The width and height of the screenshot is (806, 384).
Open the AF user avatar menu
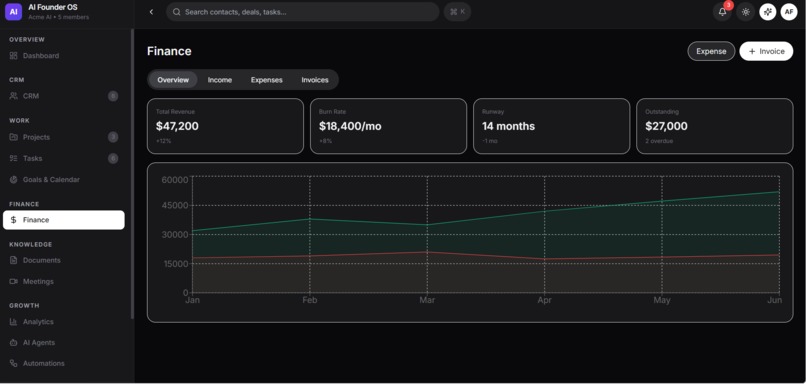point(789,12)
